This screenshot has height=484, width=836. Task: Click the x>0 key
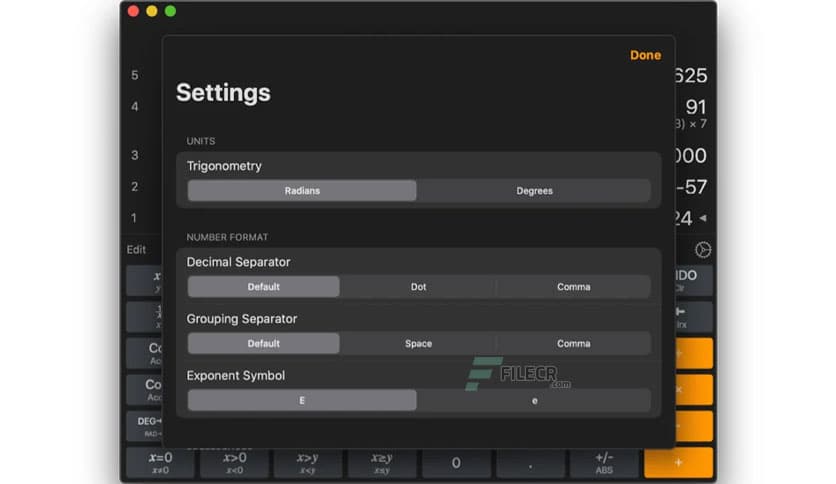(235, 463)
